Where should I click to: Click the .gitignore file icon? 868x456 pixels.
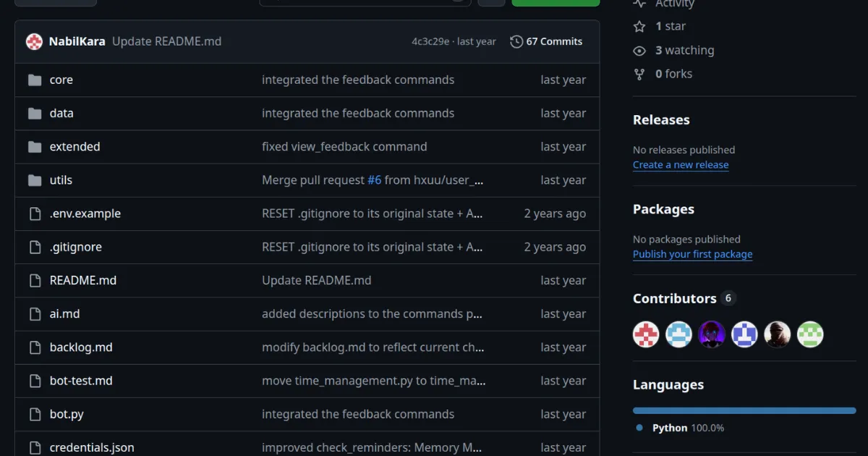pyautogui.click(x=35, y=247)
